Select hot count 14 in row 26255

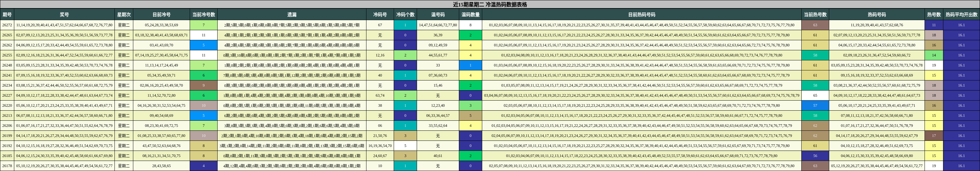[x=934, y=55]
